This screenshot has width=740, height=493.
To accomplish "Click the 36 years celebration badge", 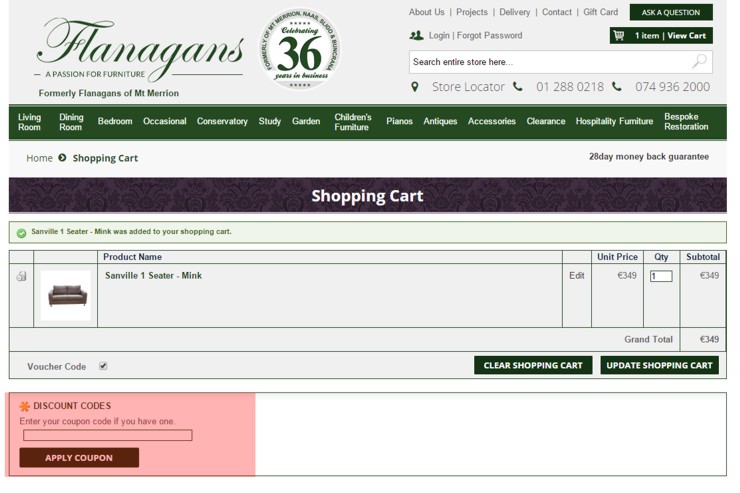I will point(300,49).
